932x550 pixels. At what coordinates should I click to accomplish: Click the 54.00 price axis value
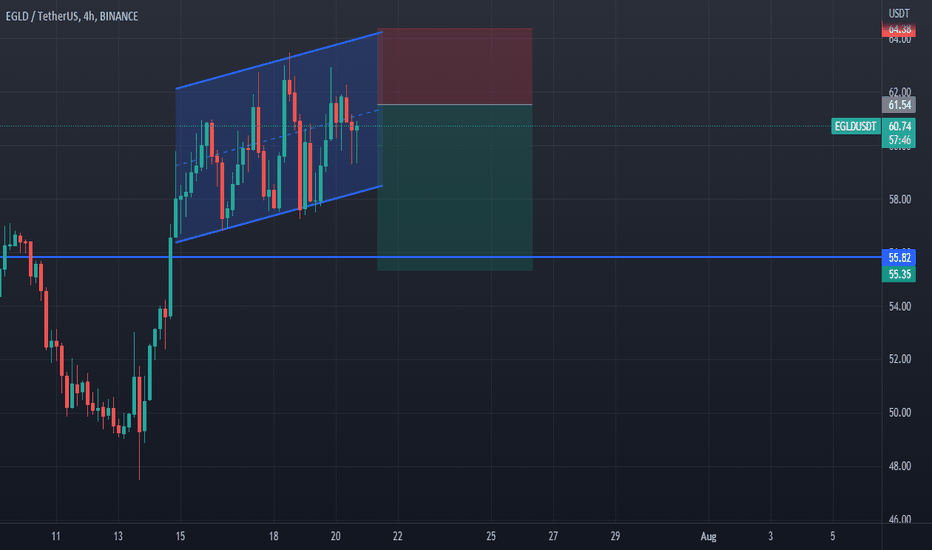899,306
